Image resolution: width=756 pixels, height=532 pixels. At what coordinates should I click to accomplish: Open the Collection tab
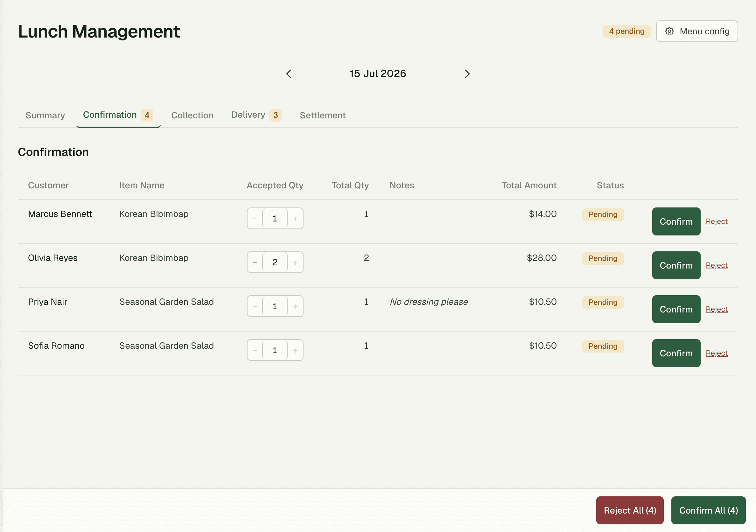tap(192, 115)
